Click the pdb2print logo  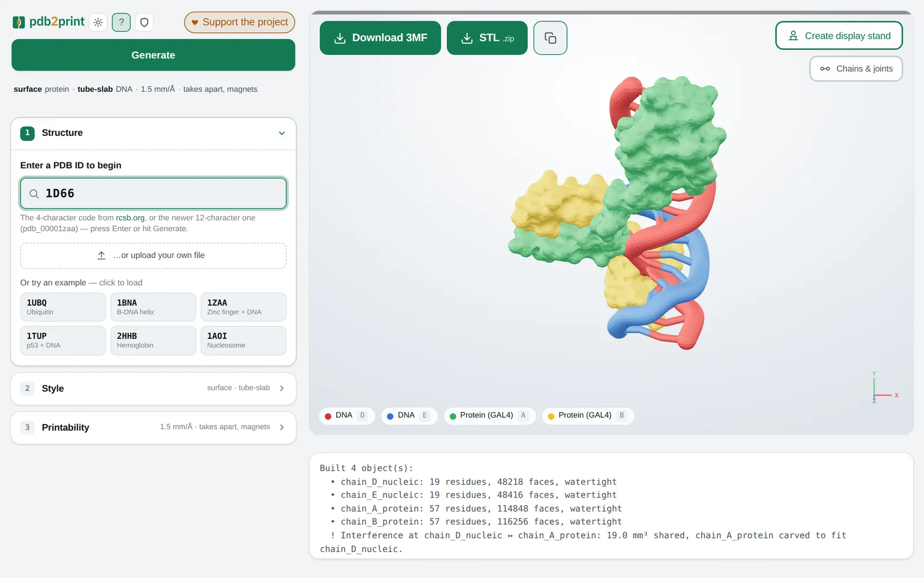(49, 22)
